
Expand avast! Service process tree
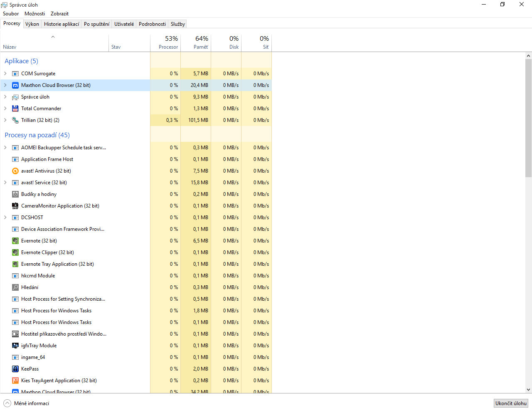(x=5, y=183)
